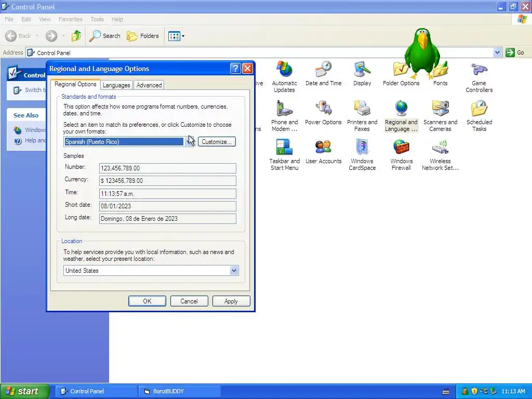Open the Game Controllers icon
Image resolution: width=532 pixels, height=399 pixels.
[479, 77]
